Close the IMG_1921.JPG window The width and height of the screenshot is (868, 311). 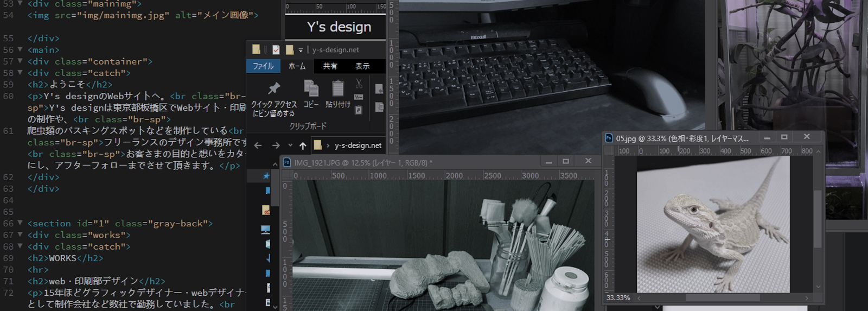[588, 162]
